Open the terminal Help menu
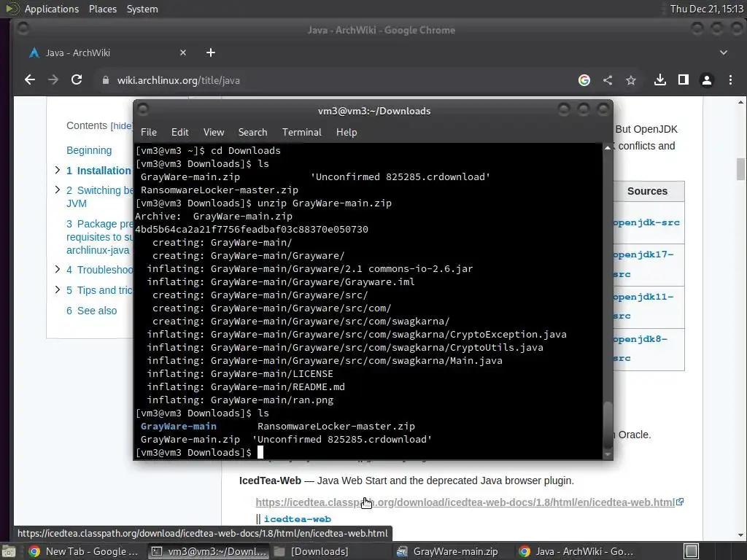The width and height of the screenshot is (747, 560). click(347, 133)
